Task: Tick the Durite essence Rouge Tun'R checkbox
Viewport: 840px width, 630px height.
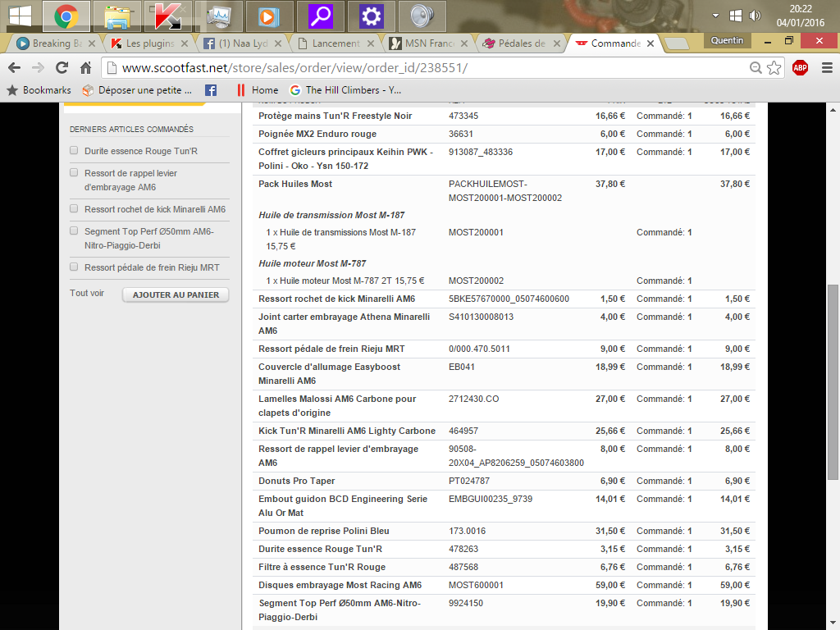Action: click(x=74, y=151)
